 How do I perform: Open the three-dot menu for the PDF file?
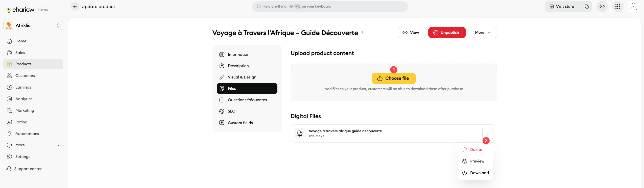[488, 133]
